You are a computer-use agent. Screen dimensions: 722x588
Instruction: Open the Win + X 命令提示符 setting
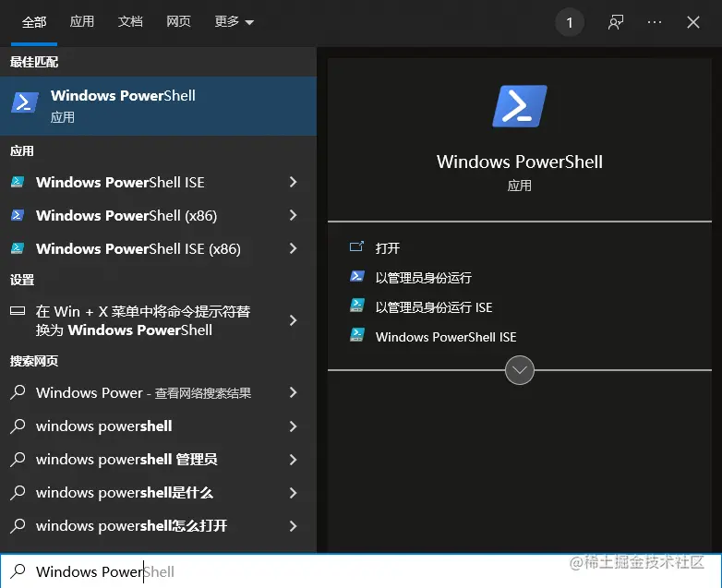tap(159, 320)
